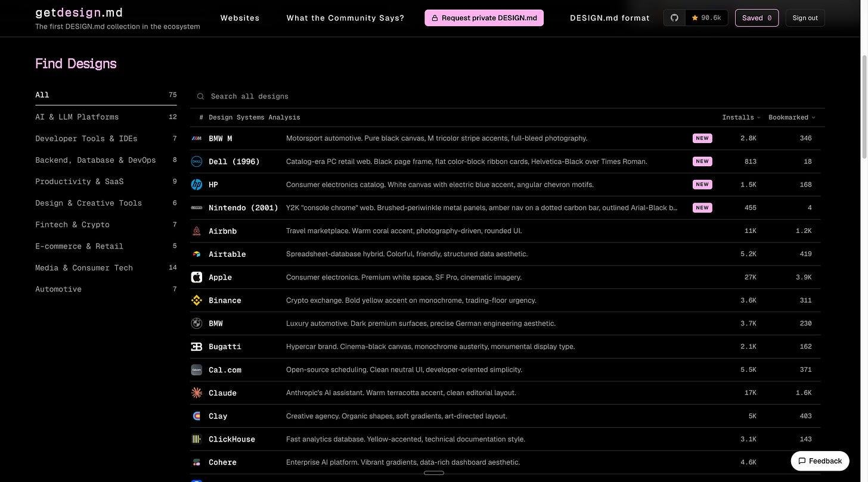This screenshot has height=482, width=868.
Task: Click Apple's 27K installs value
Action: tap(751, 278)
